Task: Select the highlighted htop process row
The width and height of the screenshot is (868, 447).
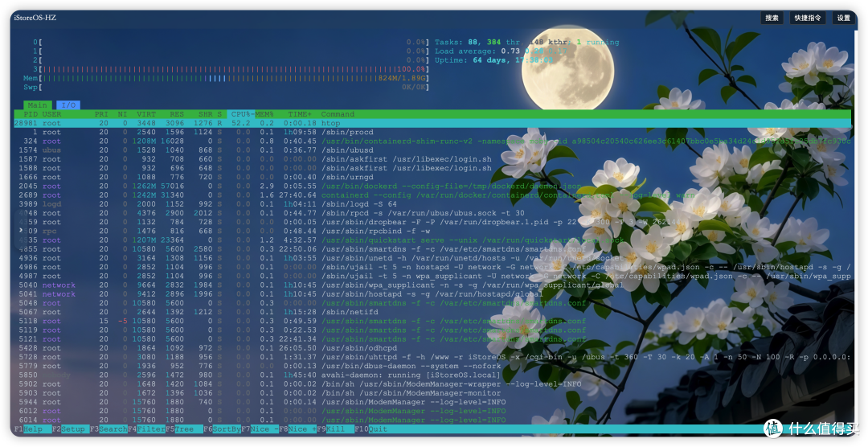Action: [432, 123]
